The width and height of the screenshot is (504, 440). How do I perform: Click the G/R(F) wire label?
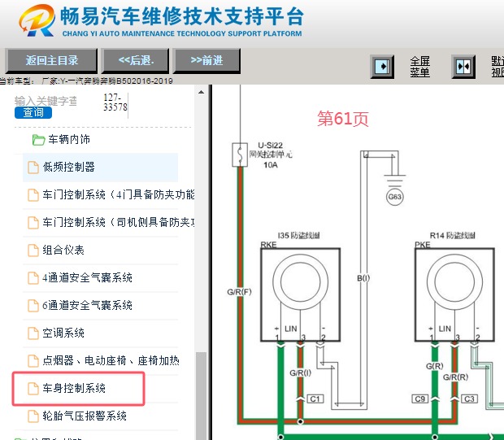(x=239, y=292)
